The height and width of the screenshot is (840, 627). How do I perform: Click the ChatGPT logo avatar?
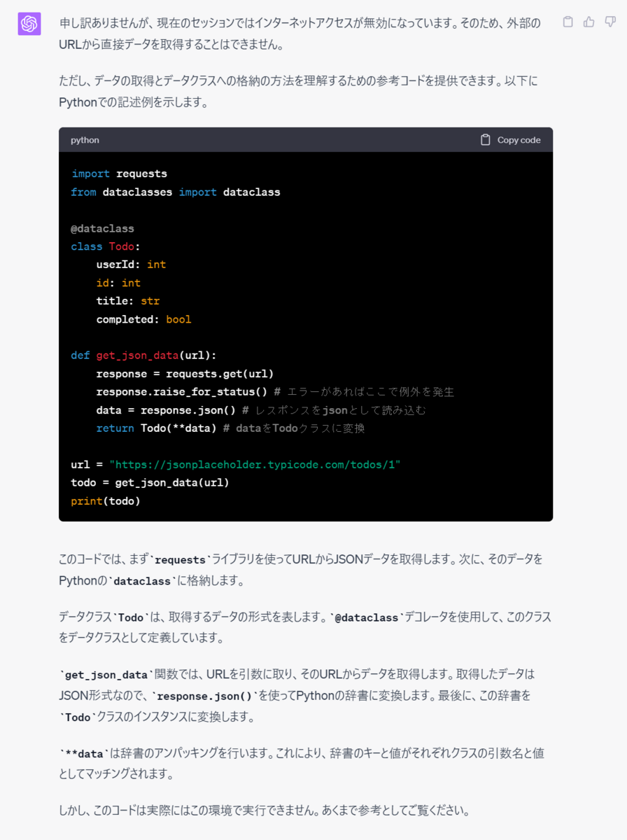pos(29,23)
